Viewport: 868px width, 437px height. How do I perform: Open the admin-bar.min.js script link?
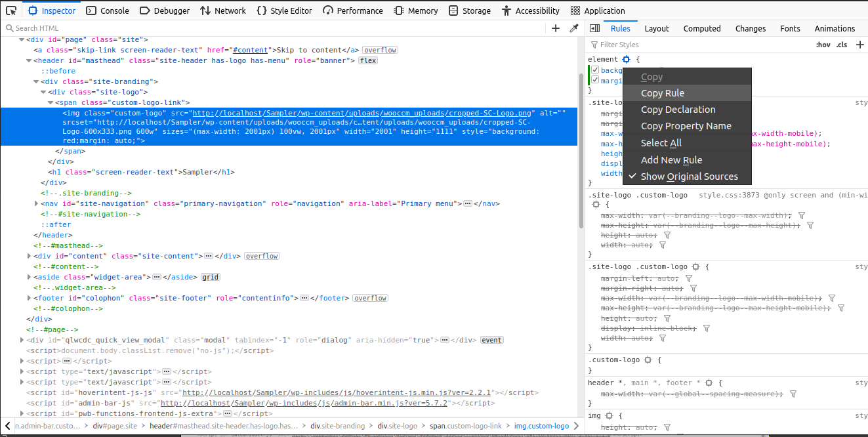[x=304, y=403]
